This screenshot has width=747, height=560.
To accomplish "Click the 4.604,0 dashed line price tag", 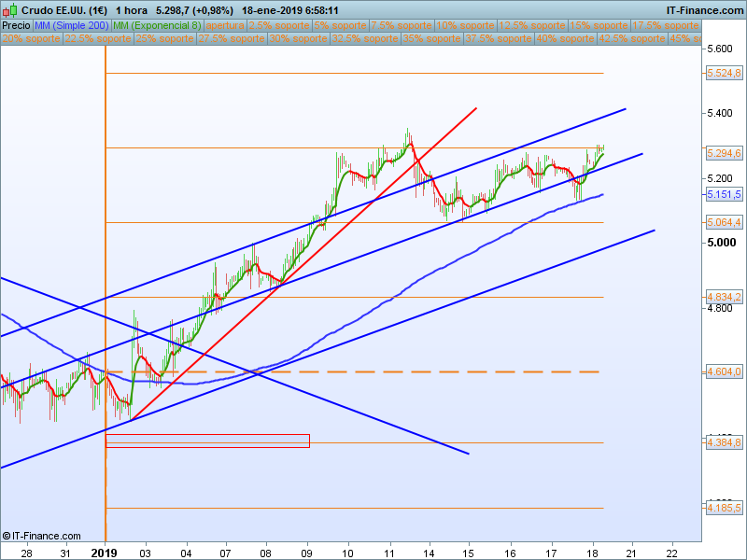I will [725, 371].
